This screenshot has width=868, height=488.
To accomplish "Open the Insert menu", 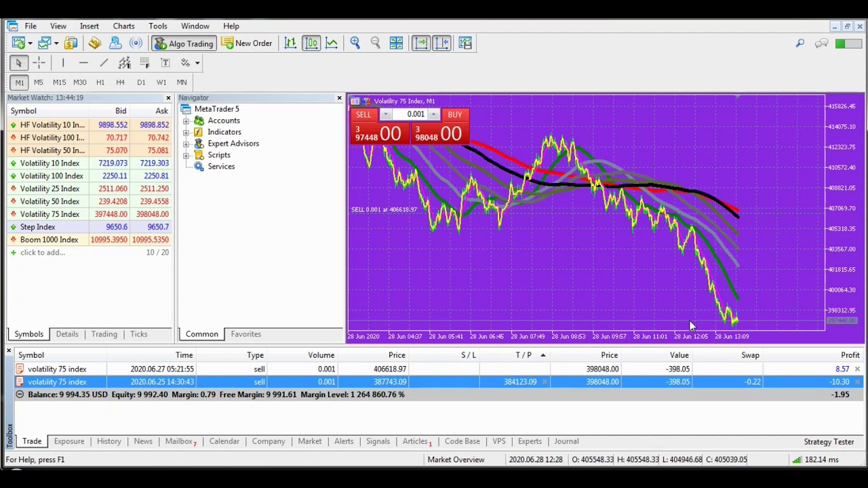I will tap(90, 26).
